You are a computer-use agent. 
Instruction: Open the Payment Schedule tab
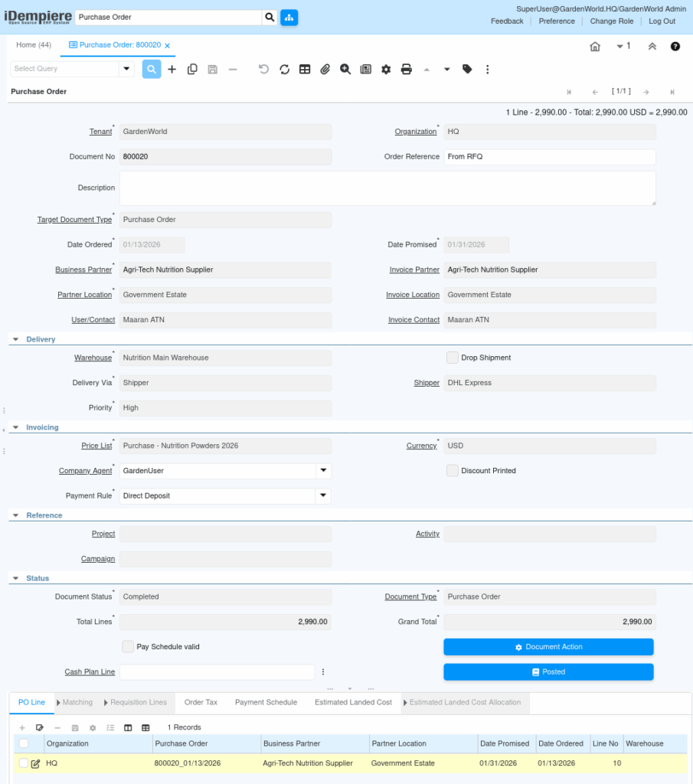click(x=266, y=702)
